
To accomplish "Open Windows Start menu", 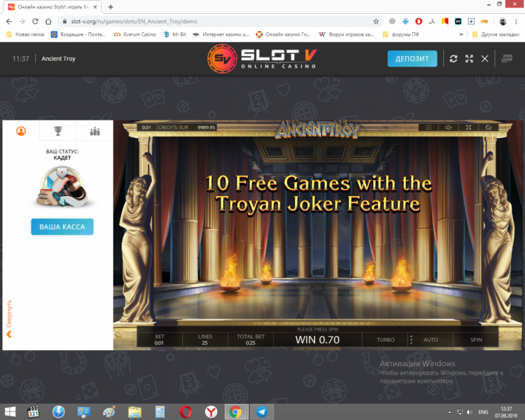I will coord(10,412).
